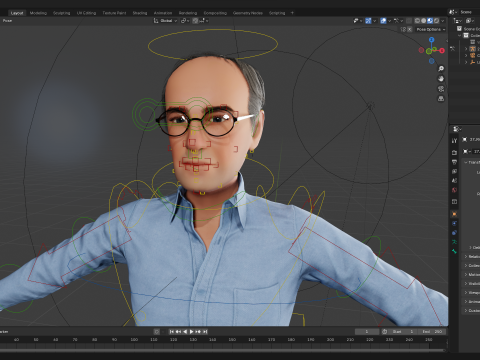
Task: Play the animation forward
Action: [x=191, y=332]
